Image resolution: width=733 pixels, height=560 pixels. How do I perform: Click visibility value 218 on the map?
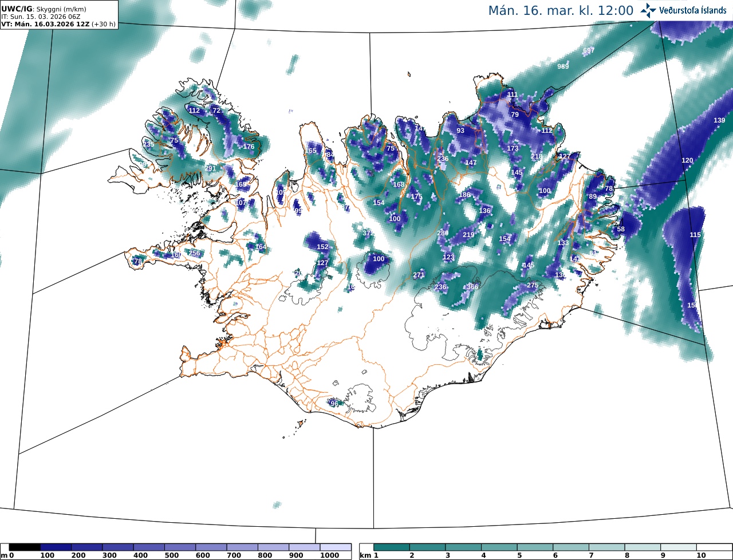(x=537, y=156)
